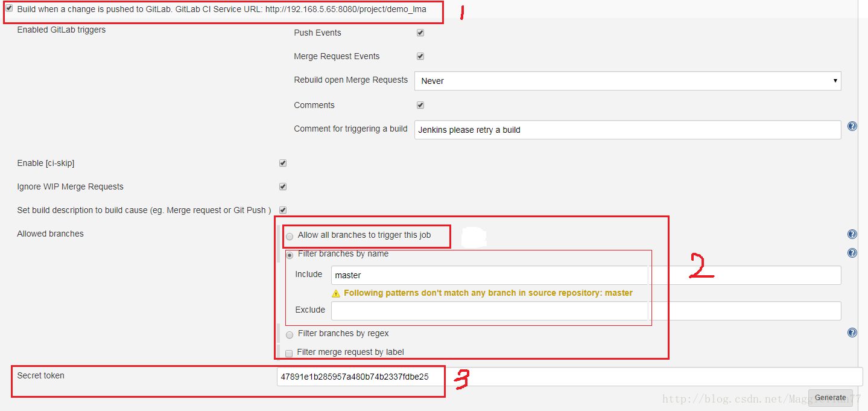Select Filter branches by name radio

click(290, 255)
